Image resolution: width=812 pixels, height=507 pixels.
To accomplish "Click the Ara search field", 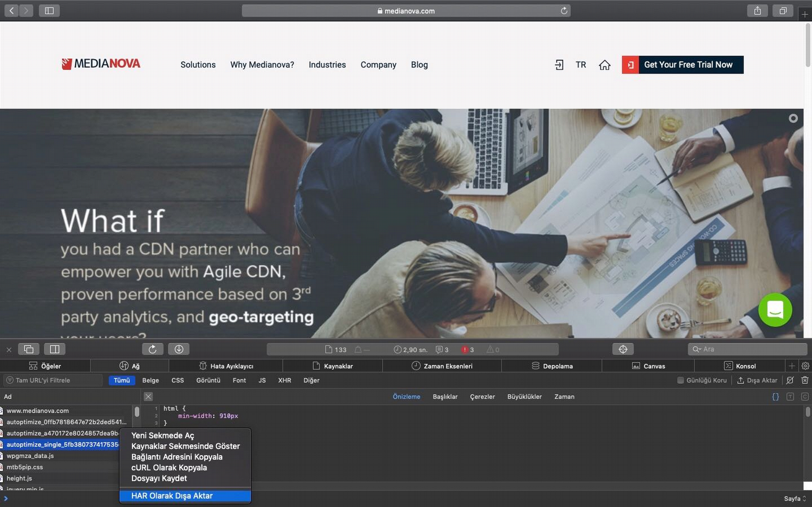I will pos(748,349).
